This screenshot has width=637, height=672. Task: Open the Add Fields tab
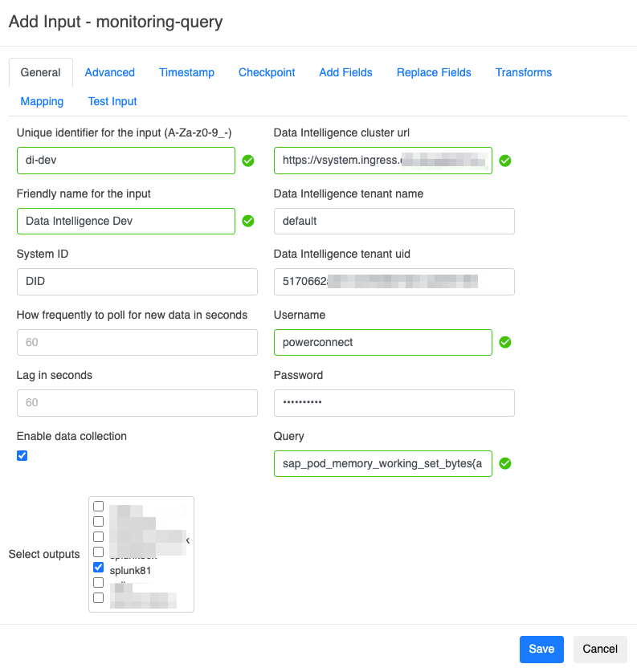(345, 72)
